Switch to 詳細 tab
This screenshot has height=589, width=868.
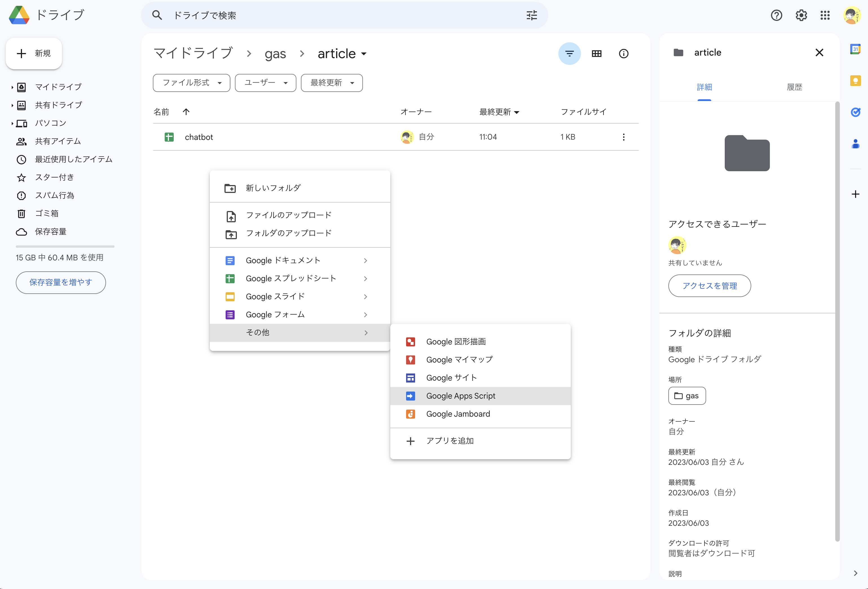tap(704, 87)
